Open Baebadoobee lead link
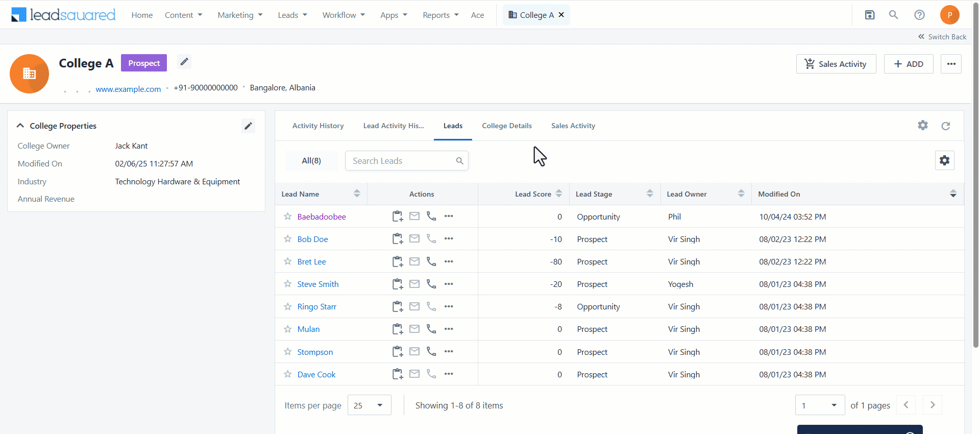 (322, 216)
